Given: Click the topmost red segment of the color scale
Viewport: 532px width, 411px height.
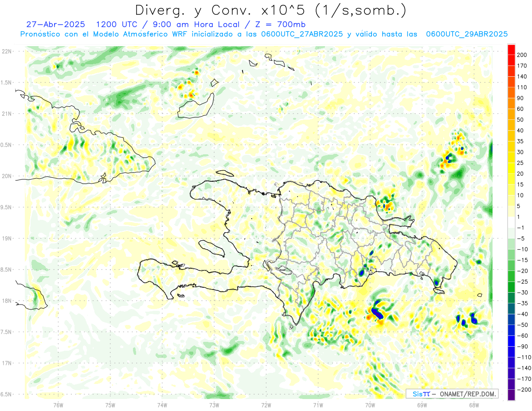Looking at the screenshot, I should tap(511, 50).
